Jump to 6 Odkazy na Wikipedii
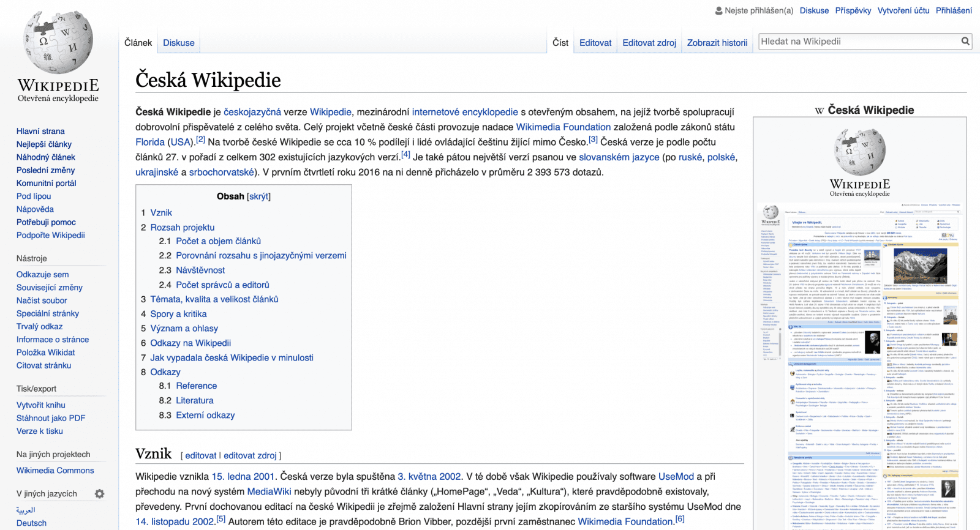The width and height of the screenshot is (980, 530). 190,343
